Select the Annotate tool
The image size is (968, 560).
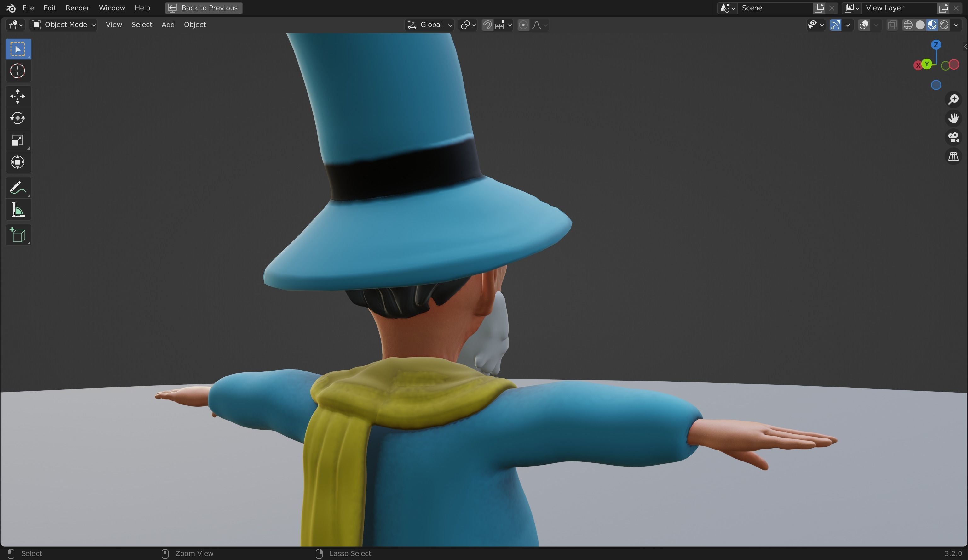[x=18, y=188]
